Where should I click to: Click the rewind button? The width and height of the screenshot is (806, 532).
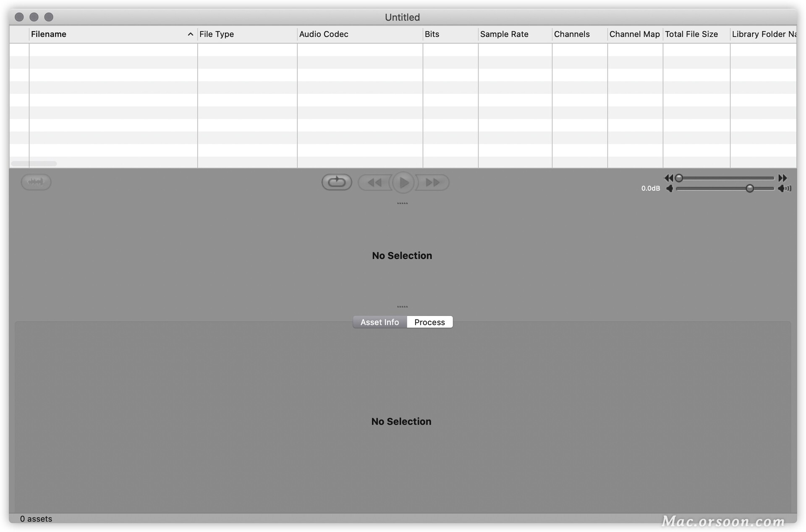[x=374, y=183]
